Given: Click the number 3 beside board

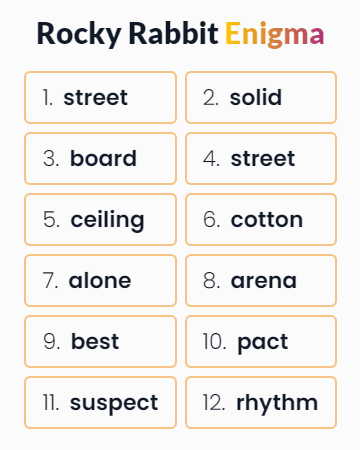Looking at the screenshot, I should pos(51,159).
